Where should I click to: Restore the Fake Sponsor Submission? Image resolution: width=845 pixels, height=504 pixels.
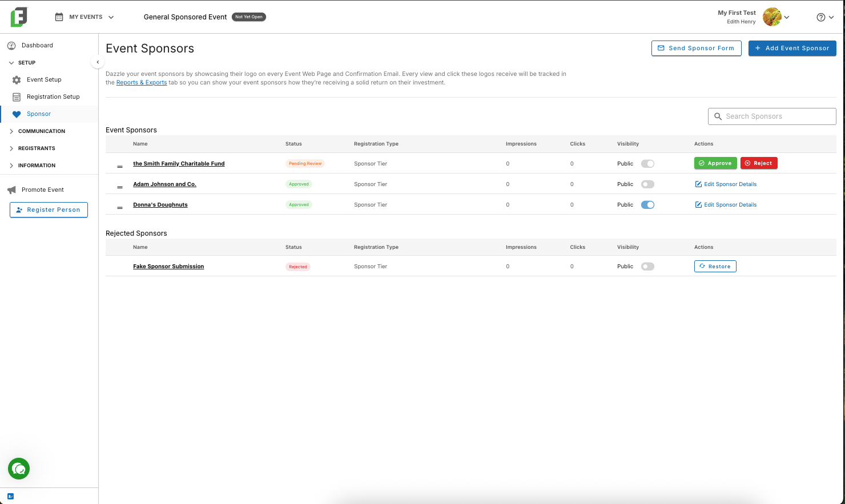point(715,267)
